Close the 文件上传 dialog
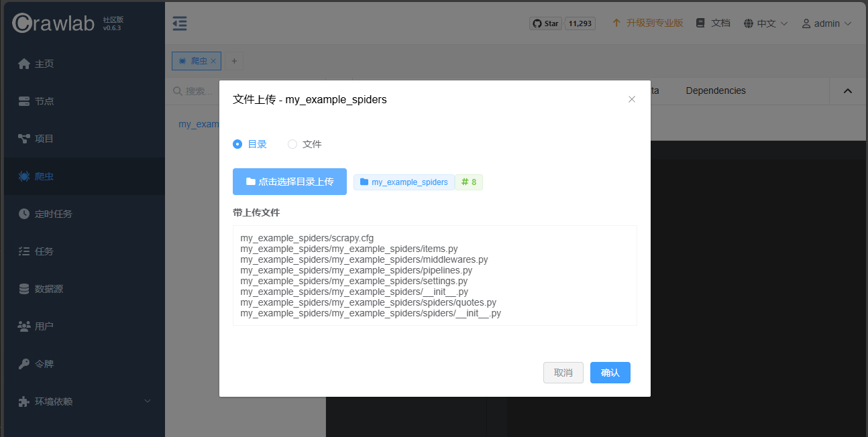 [631, 99]
